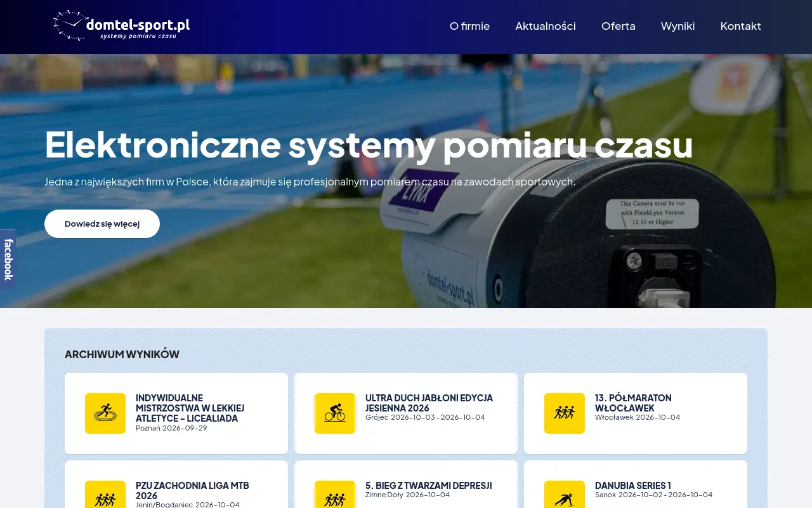The width and height of the screenshot is (812, 508).
Task: Open Ultra Duch Jabłoni Edycja Jesienna 2026
Action: tap(429, 403)
